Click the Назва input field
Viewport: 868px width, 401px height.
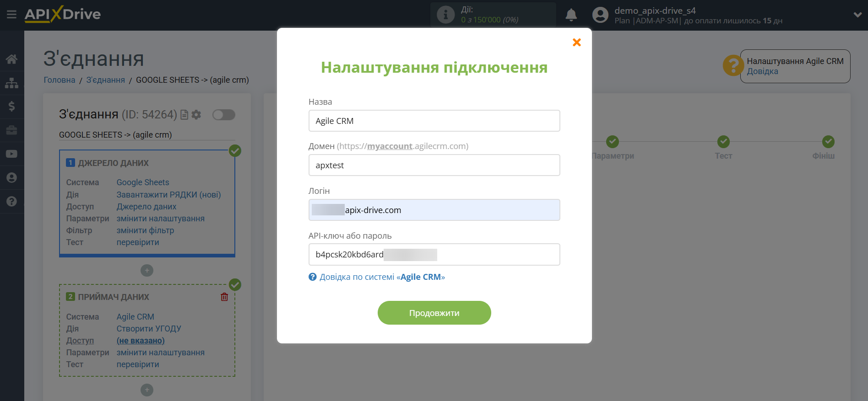[x=434, y=121]
